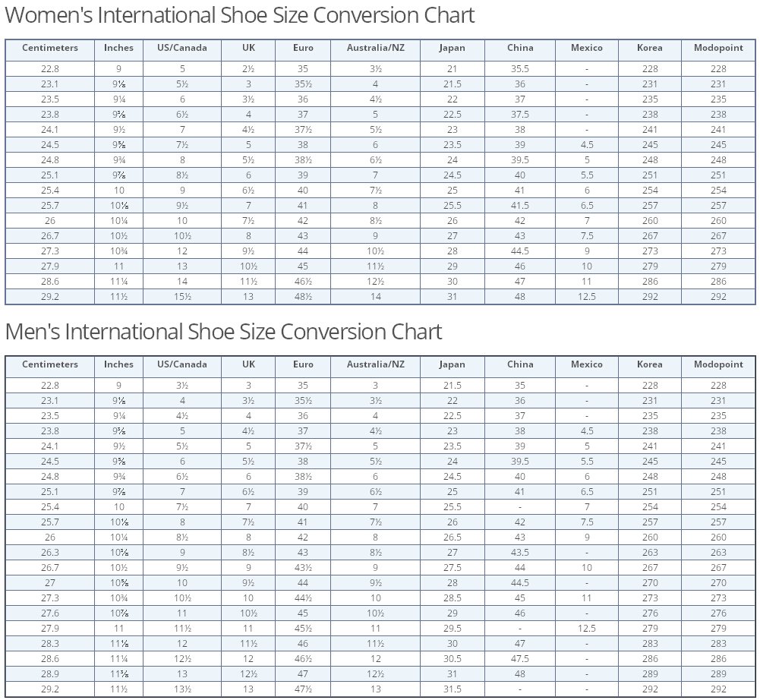Select the 13½ US/Canada cell in the Men's chart
Viewport: 760px width, 700px height.
pyautogui.click(x=182, y=689)
